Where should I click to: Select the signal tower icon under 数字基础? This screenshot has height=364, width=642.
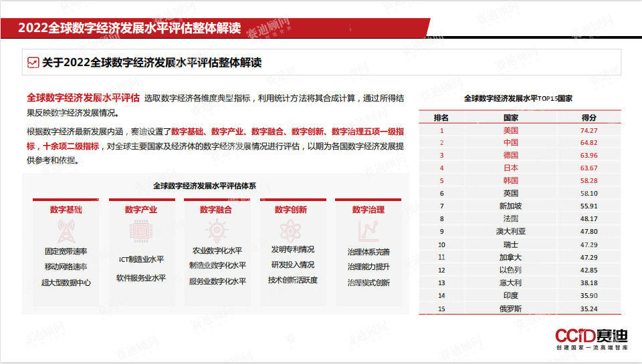point(66,231)
